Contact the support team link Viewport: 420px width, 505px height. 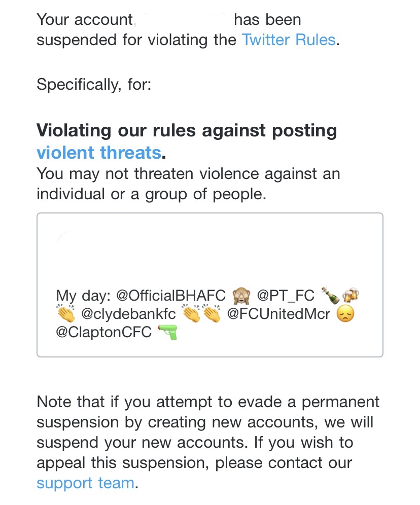86,483
